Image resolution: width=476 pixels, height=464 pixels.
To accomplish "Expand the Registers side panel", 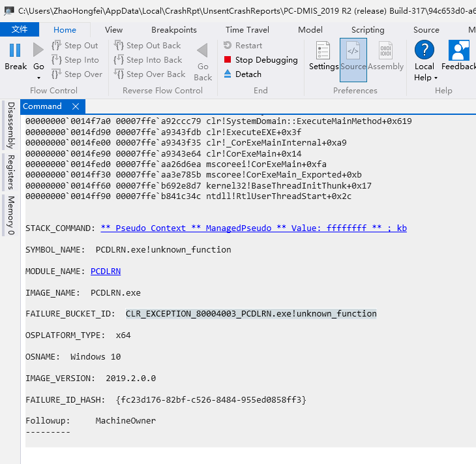I will 10,172.
